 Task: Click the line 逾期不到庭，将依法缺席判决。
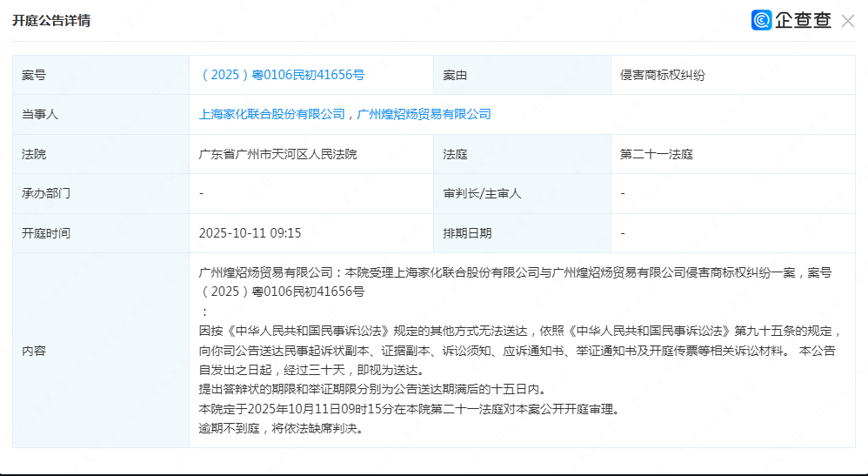tap(281, 428)
